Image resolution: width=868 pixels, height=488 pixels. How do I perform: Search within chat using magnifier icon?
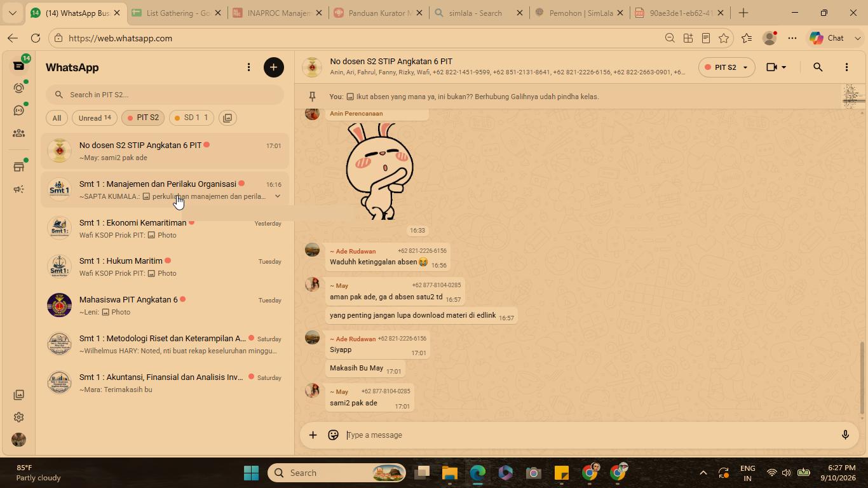(x=818, y=67)
